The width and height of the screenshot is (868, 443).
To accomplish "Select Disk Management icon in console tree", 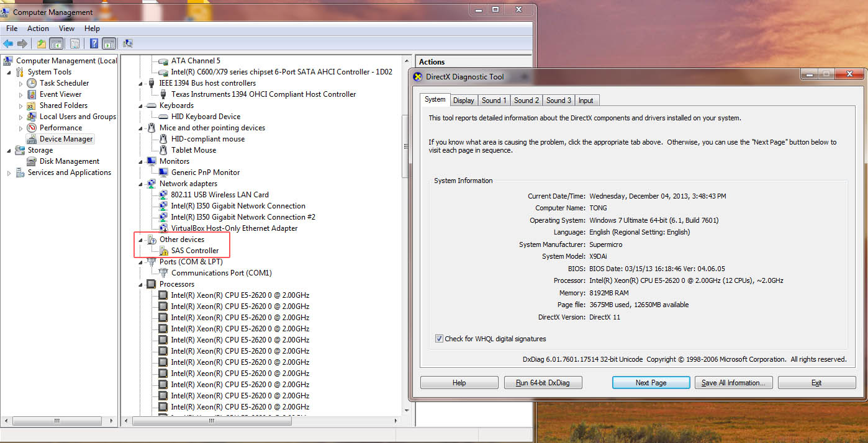I will pyautogui.click(x=32, y=161).
